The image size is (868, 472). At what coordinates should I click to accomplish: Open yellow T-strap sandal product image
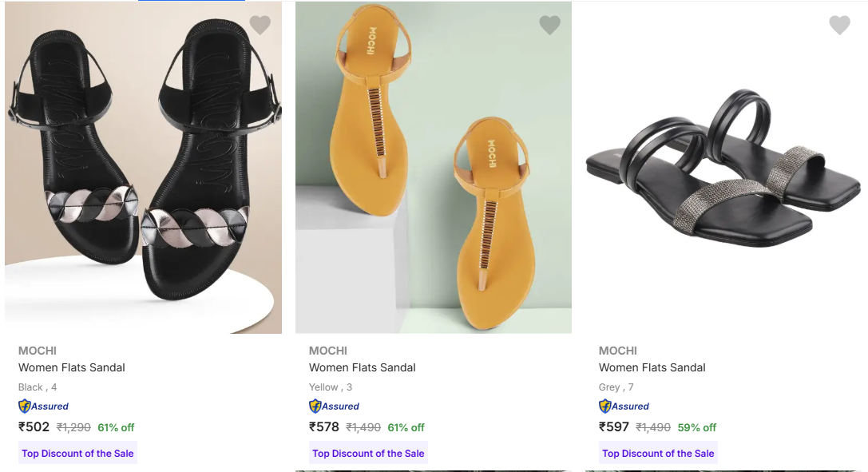(434, 168)
